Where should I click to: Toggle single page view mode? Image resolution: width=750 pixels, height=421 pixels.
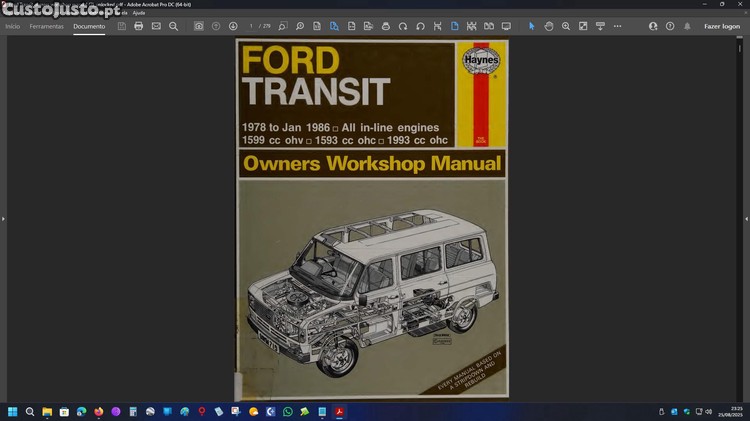pos(454,26)
